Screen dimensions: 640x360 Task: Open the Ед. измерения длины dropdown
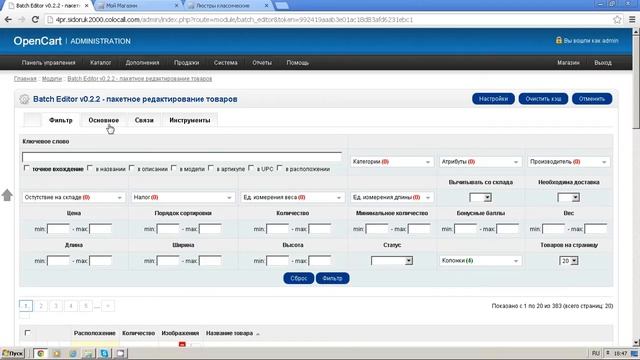[391, 197]
